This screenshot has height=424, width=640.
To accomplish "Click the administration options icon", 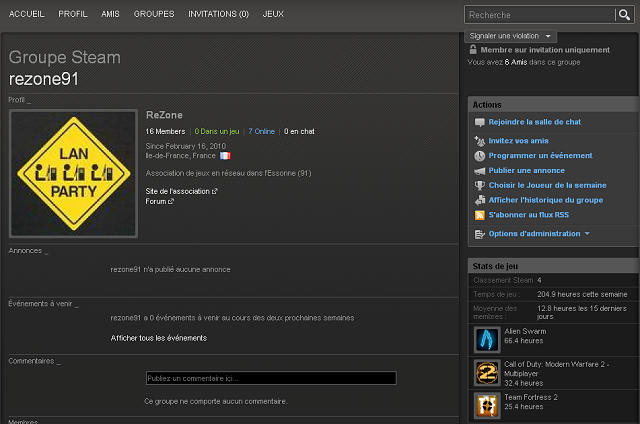I will pyautogui.click(x=480, y=234).
